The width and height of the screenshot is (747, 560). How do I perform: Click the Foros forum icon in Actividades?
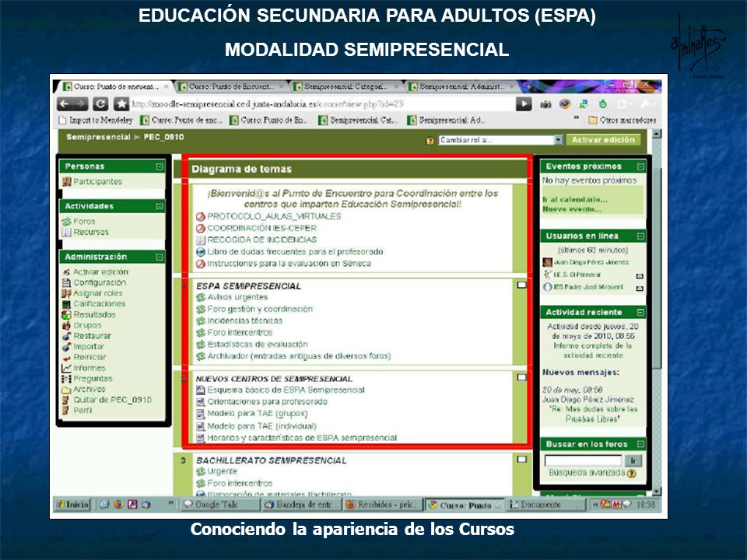pos(67,222)
